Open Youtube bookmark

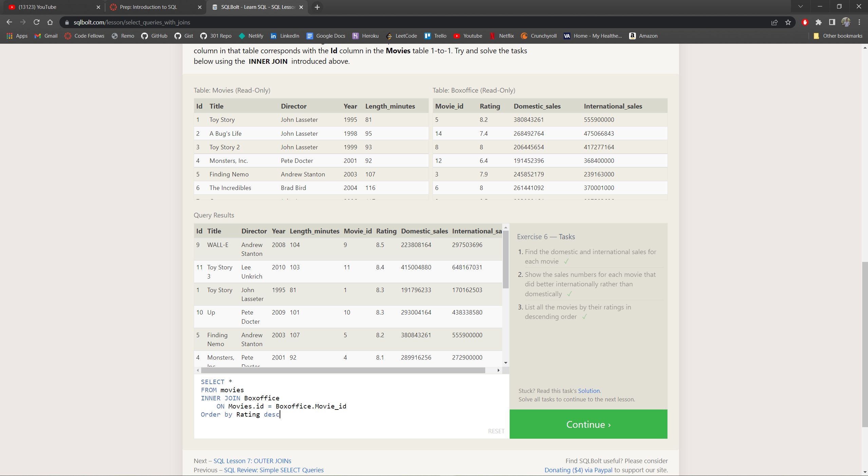pos(468,36)
